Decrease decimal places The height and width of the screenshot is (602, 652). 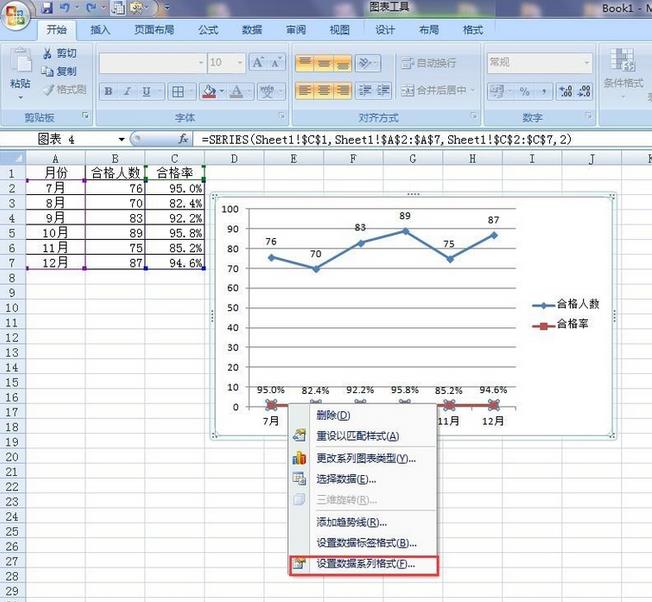[x=584, y=91]
